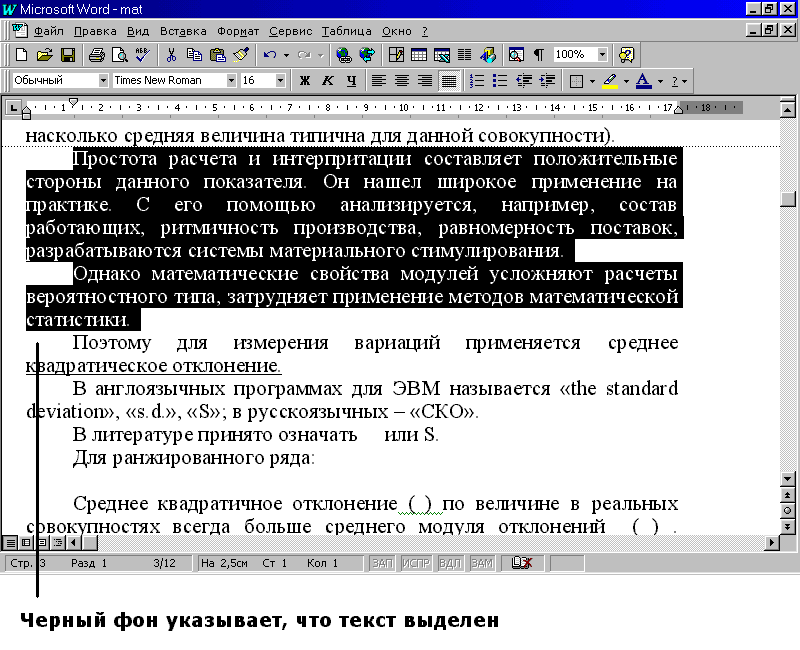Save document using the floppy disk icon
This screenshot has height=650, width=800.
(68, 55)
